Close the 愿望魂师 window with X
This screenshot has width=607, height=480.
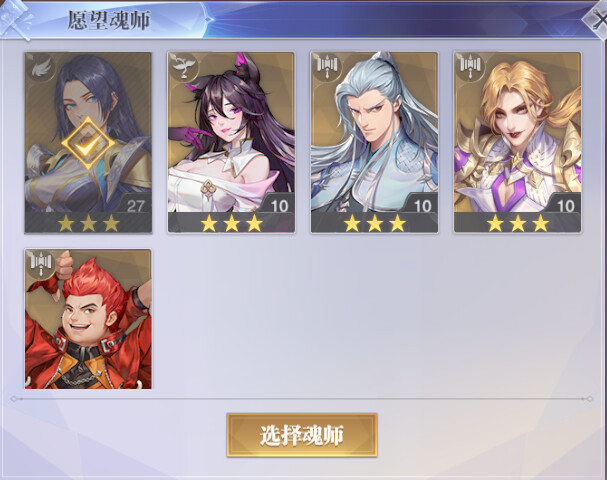pos(598,19)
